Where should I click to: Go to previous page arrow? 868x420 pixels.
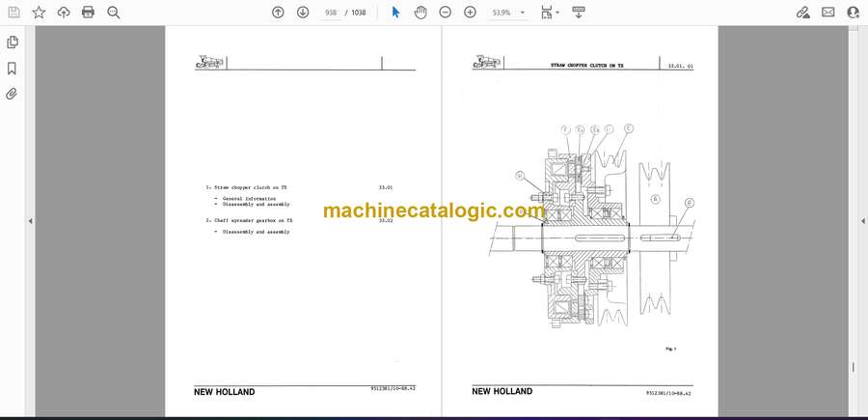click(x=278, y=13)
